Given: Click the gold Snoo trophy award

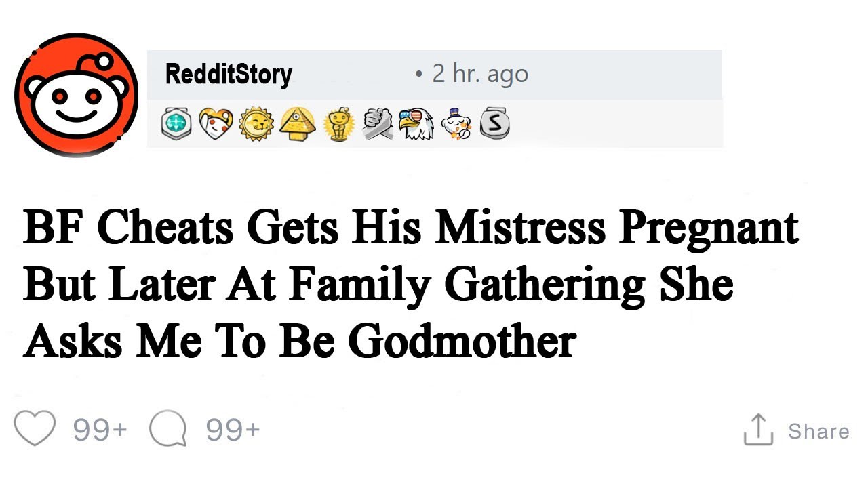Looking at the screenshot, I should tap(336, 125).
